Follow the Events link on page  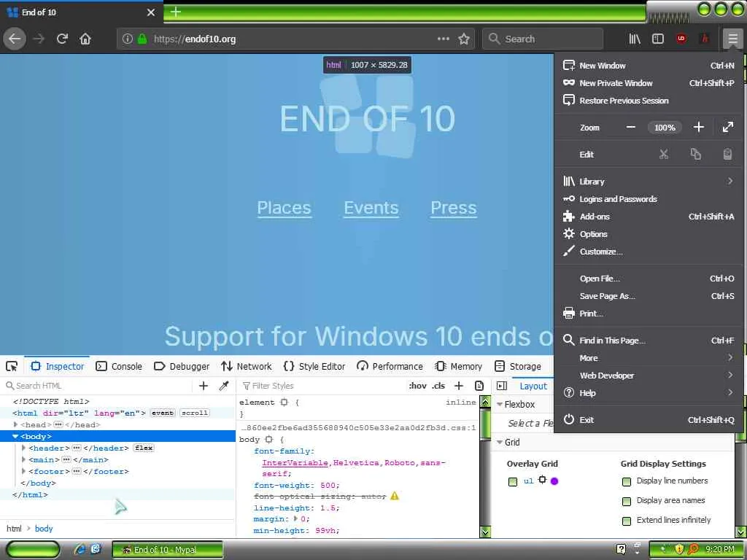(x=371, y=208)
